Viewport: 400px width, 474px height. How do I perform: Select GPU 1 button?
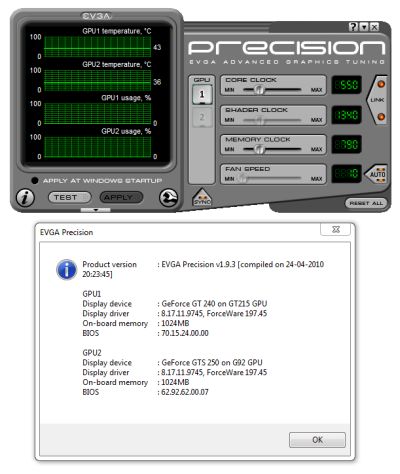(202, 95)
